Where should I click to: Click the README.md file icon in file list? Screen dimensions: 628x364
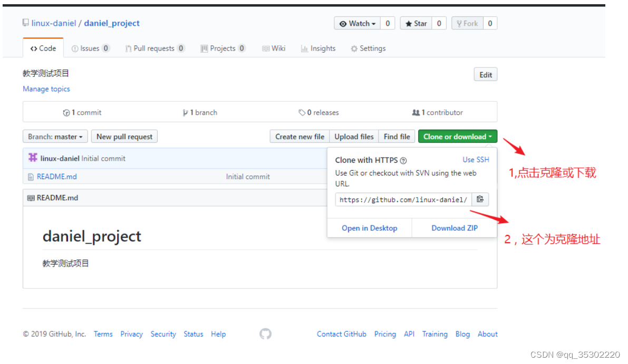31,177
